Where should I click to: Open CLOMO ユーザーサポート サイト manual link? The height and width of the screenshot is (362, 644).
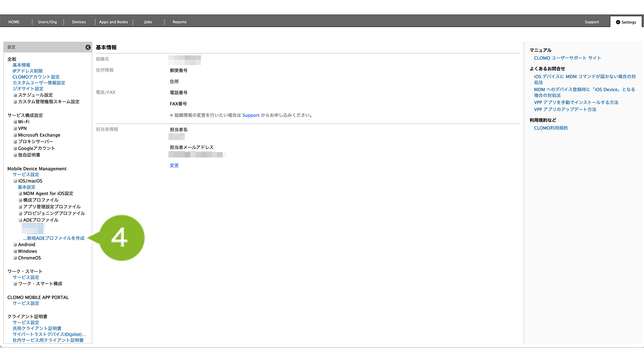pos(567,58)
